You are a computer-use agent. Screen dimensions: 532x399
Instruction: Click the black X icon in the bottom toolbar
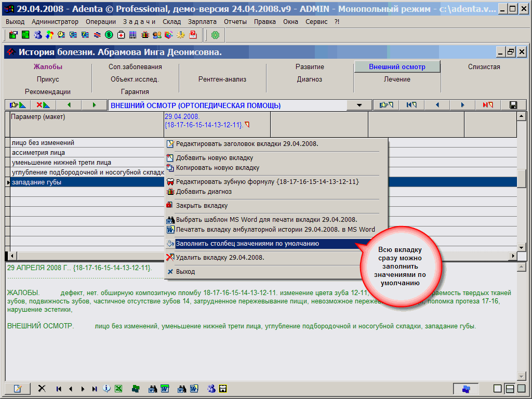click(42, 389)
